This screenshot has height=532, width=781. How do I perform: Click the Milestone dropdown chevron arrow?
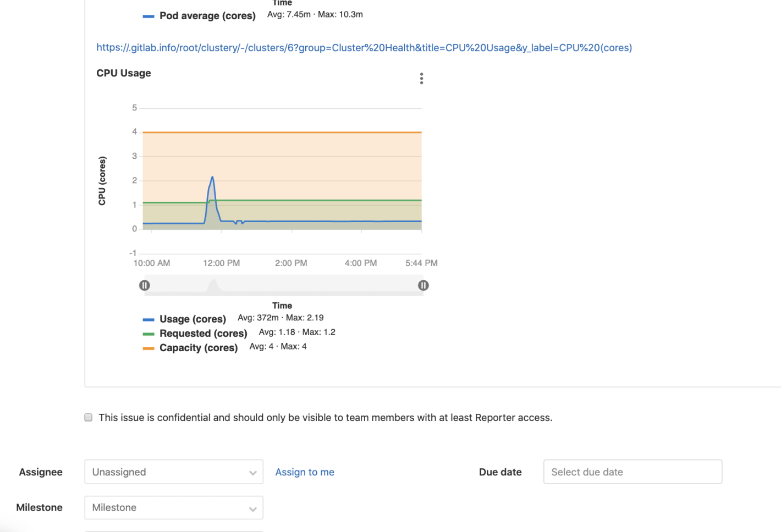[253, 507]
